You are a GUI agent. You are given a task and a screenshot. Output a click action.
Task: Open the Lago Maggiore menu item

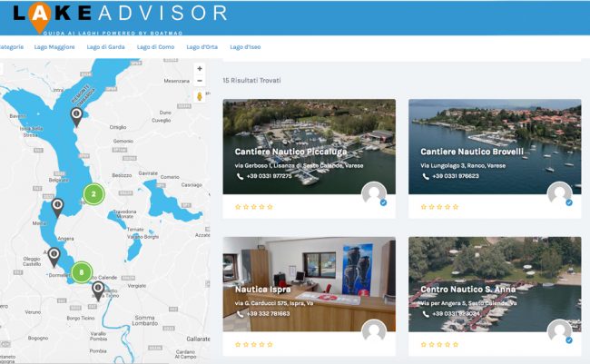pyautogui.click(x=54, y=47)
